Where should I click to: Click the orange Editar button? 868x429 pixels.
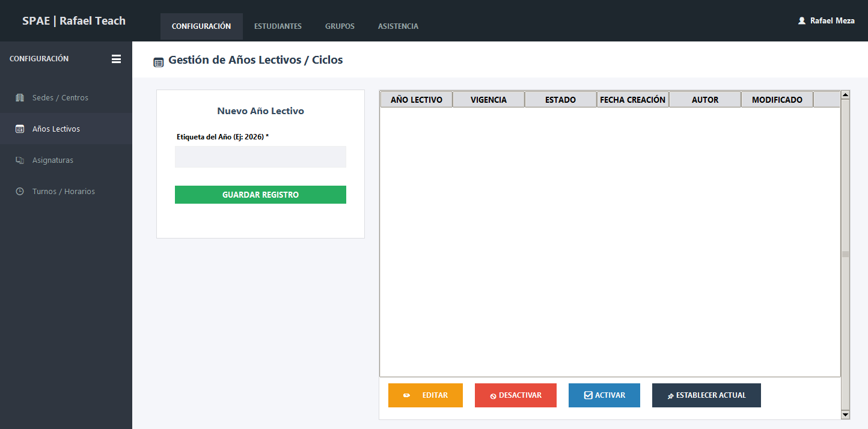click(426, 395)
